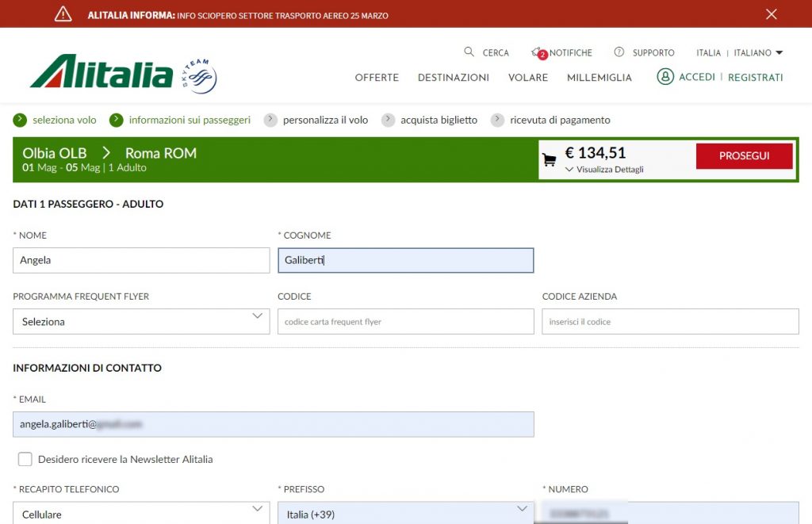Image resolution: width=812 pixels, height=524 pixels.
Task: Click the Registrati link
Action: (x=756, y=78)
